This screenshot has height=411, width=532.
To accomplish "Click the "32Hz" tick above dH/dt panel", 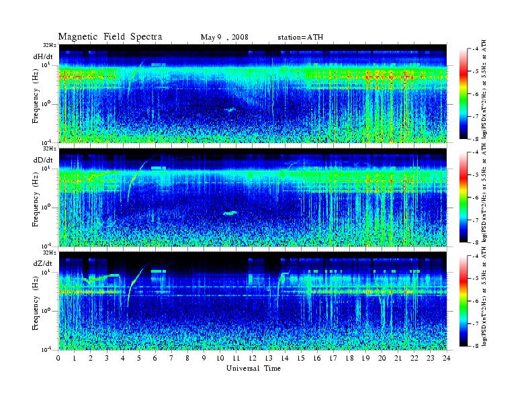I will point(50,45).
